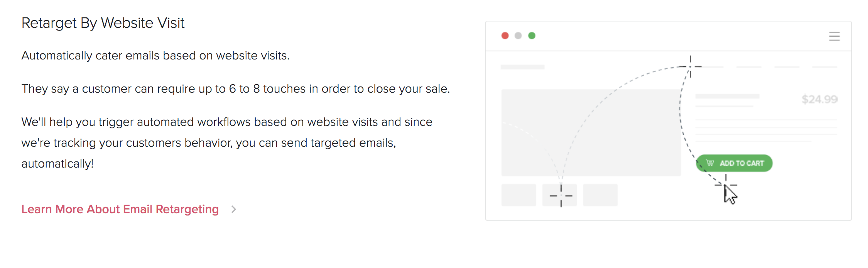Click the chevron arrow beside the Learn More link
The width and height of the screenshot is (868, 268).
click(233, 209)
